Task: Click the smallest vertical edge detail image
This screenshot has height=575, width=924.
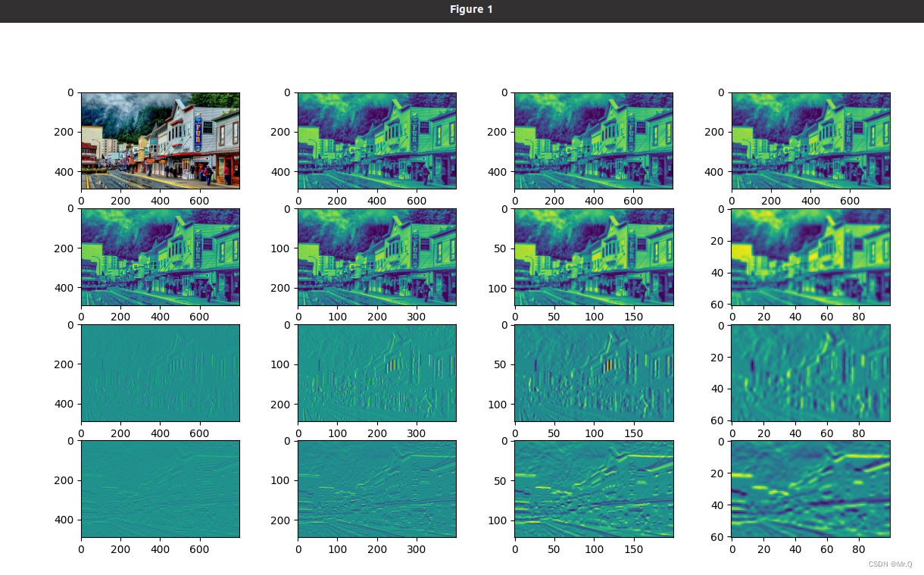Action: pyautogui.click(x=809, y=373)
